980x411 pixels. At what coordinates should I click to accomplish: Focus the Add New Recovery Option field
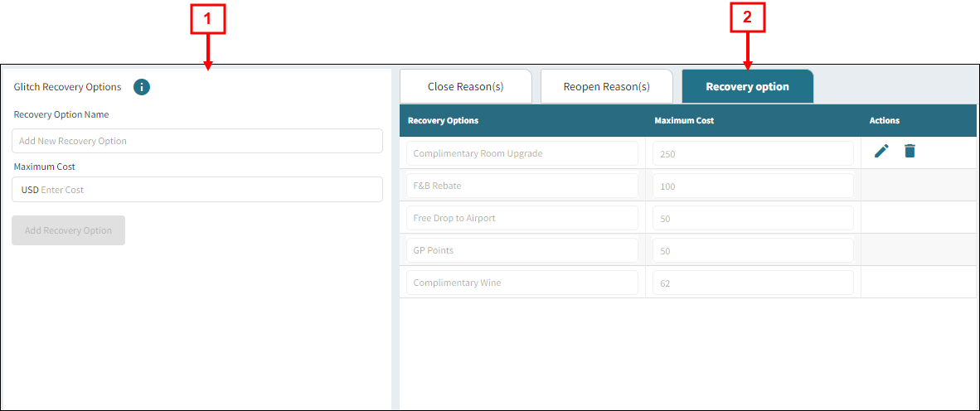[x=197, y=141]
